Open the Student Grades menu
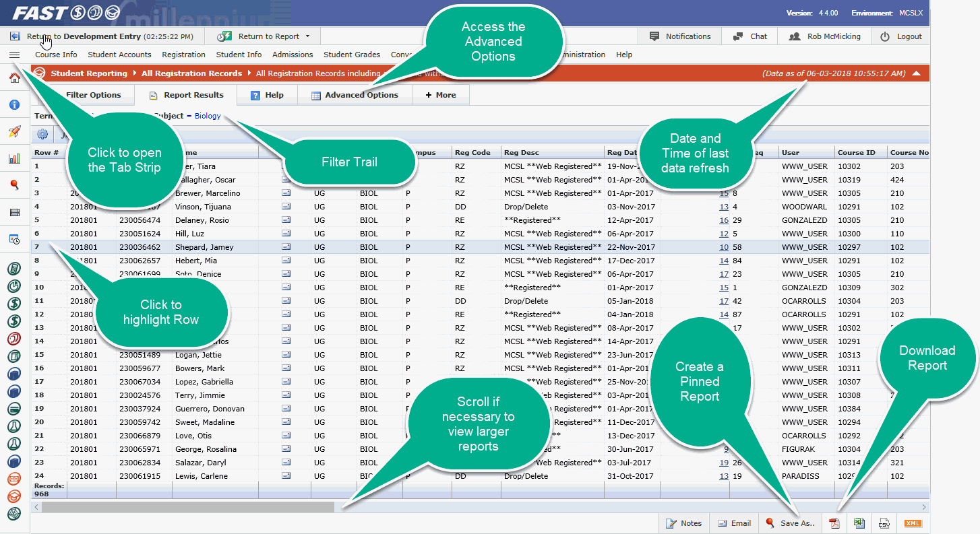The width and height of the screenshot is (980, 534). click(352, 55)
